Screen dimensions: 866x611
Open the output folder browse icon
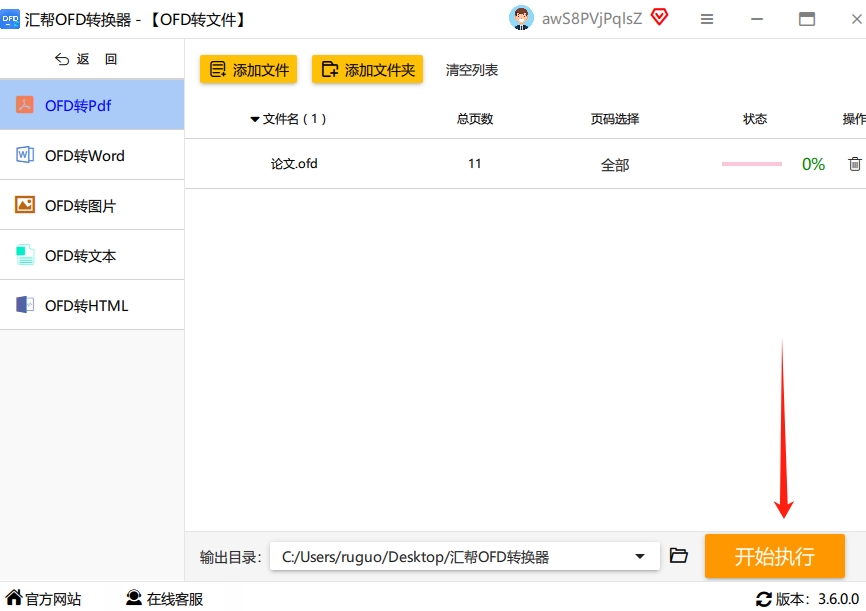coord(678,555)
